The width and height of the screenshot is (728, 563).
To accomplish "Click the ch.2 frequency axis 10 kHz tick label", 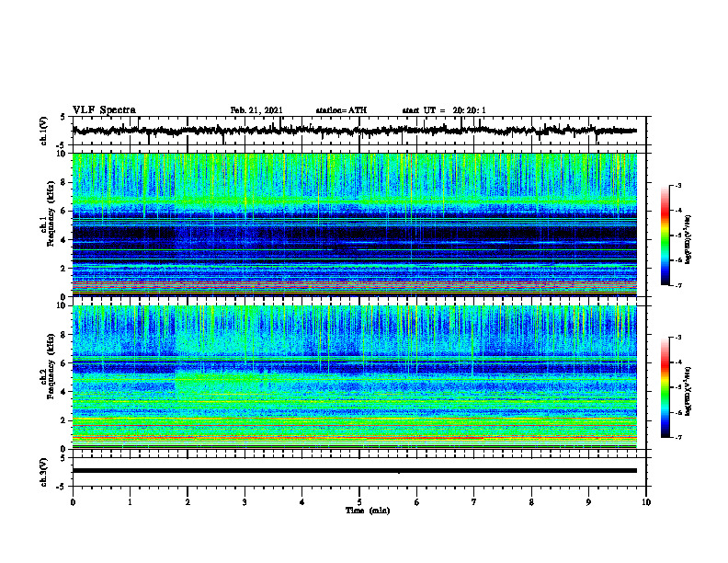I will [63, 305].
